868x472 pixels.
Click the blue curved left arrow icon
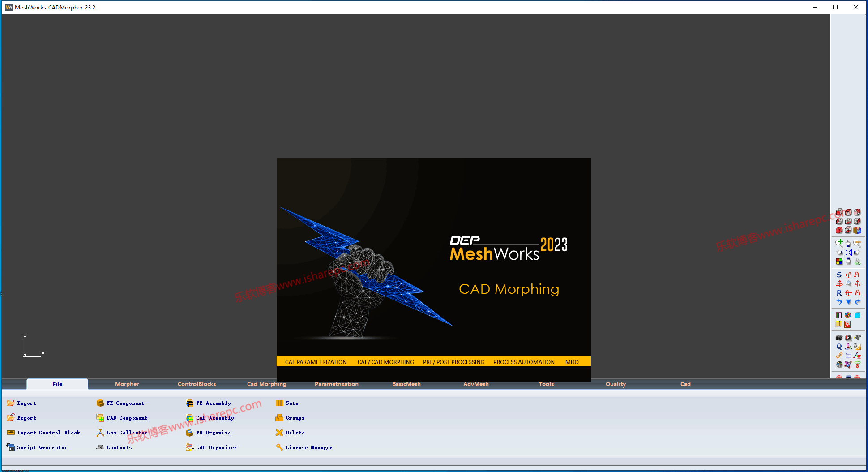point(839,302)
